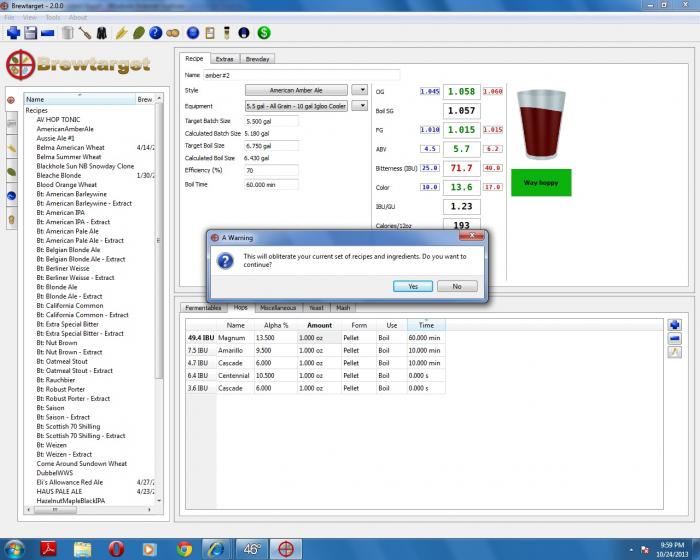
Task: Click the Efficiency (%) field
Action: click(x=271, y=170)
